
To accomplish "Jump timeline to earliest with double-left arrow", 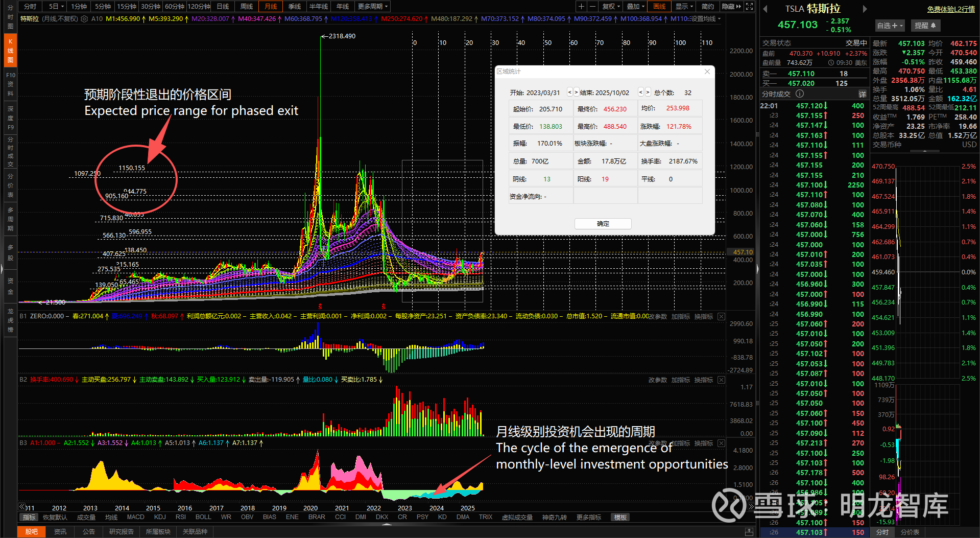I will [x=22, y=507].
